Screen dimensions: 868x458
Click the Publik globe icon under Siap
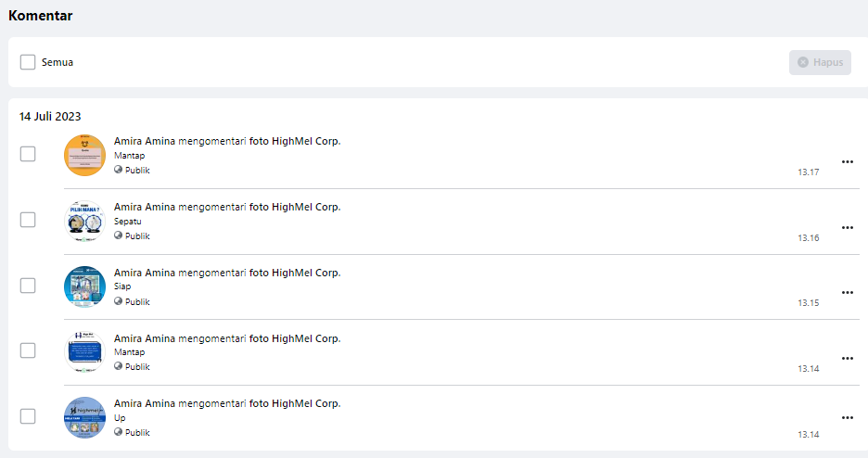pyautogui.click(x=119, y=301)
